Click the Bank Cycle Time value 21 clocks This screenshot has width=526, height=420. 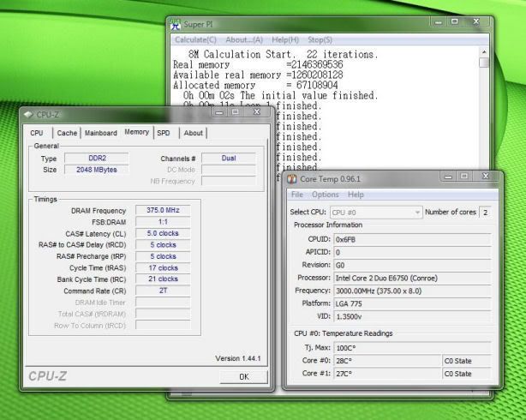pos(163,279)
